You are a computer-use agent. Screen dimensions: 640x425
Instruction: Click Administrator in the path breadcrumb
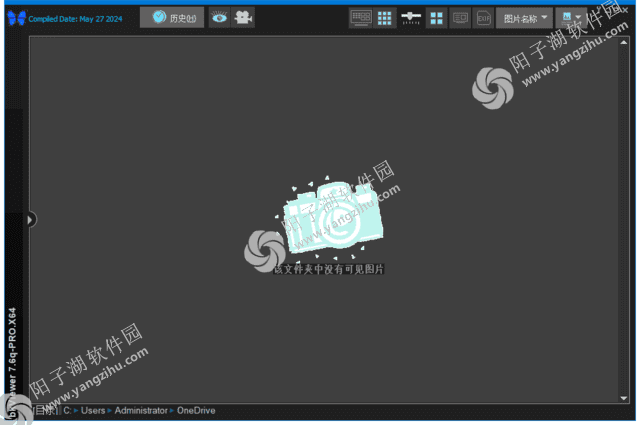click(141, 410)
